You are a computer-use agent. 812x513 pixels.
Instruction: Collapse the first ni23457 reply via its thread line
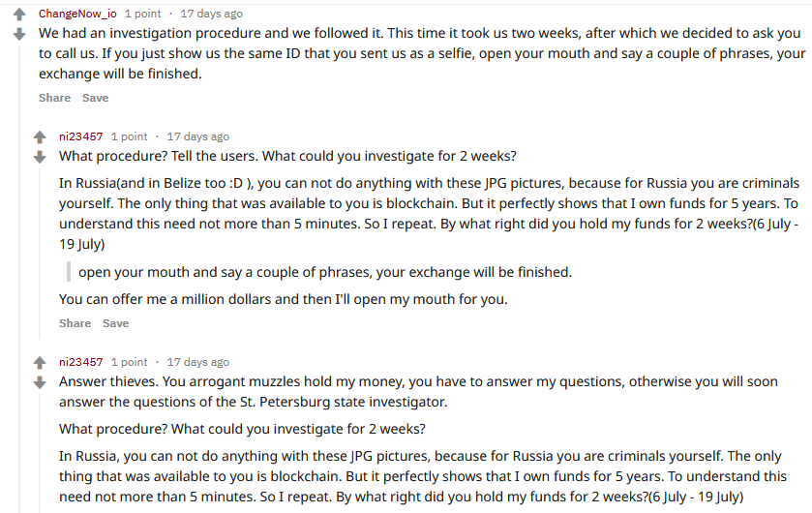[40, 254]
